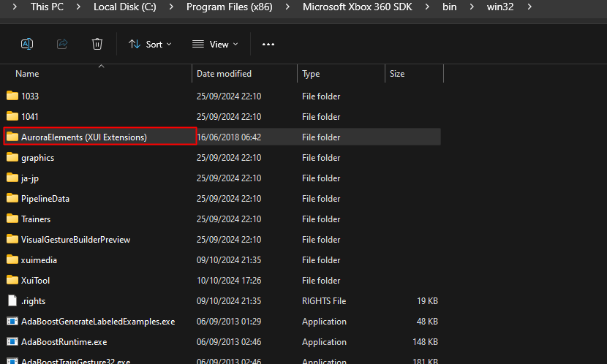Select Microsoft Xbox 360 SDK breadcrumb
Image resolution: width=607 pixels, height=364 pixels.
point(358,7)
